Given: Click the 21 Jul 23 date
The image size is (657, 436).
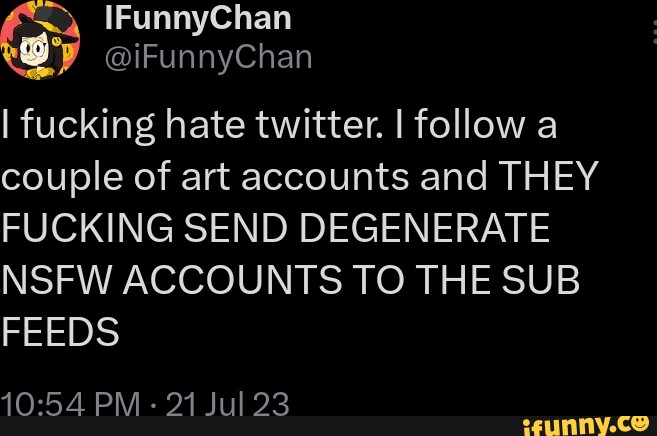Looking at the screenshot, I should click(x=226, y=405).
